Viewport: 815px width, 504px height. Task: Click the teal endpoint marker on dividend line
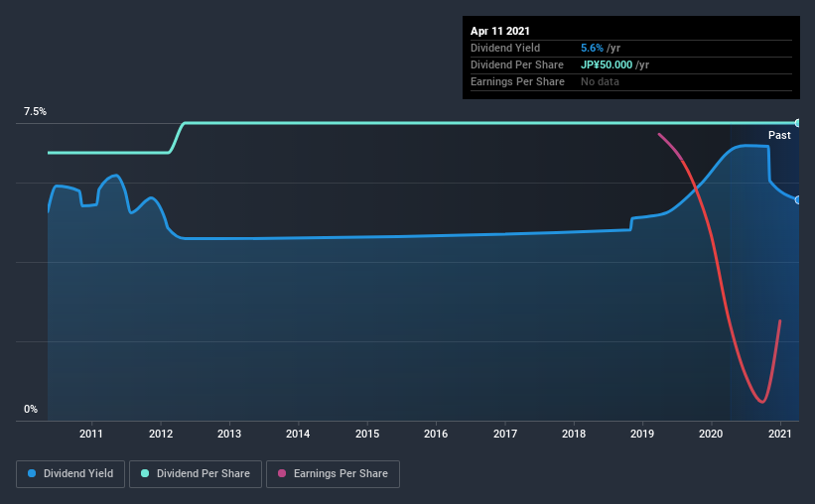[x=798, y=123]
